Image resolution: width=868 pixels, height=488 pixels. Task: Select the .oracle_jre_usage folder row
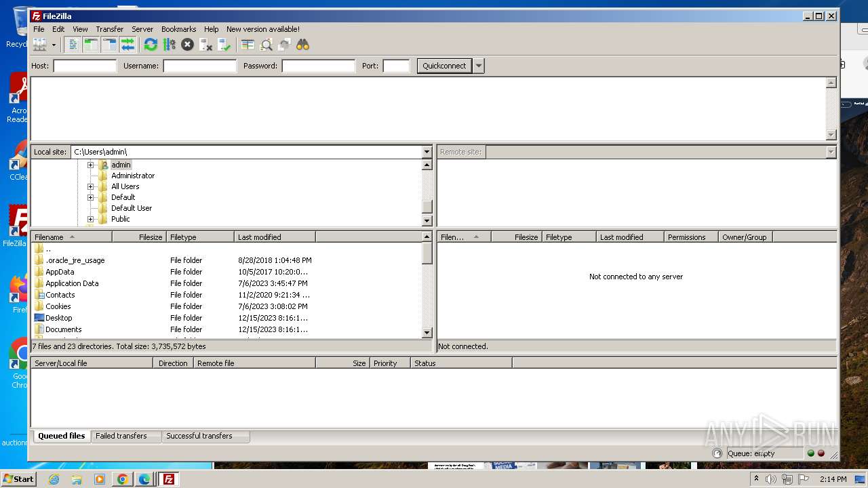point(226,260)
